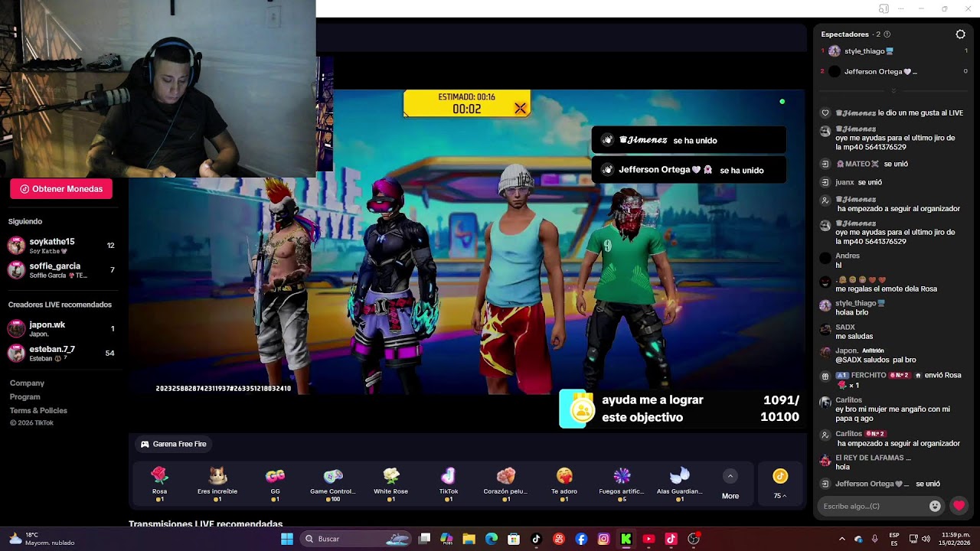The image size is (980, 551).
Task: Open the emoji picker in chat box
Action: click(x=935, y=506)
